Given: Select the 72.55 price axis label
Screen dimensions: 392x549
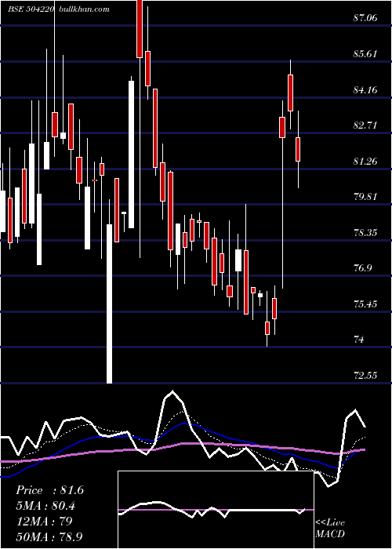Looking at the screenshot, I should tap(365, 375).
